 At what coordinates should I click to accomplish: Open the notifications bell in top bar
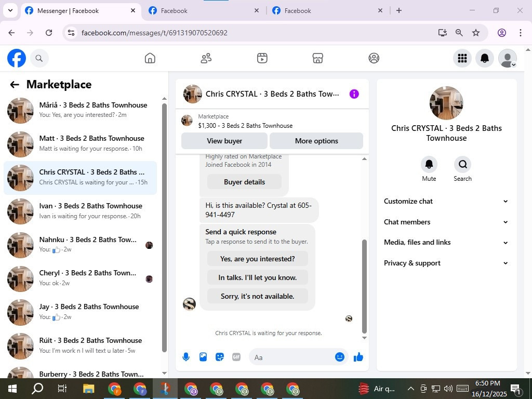click(x=485, y=58)
